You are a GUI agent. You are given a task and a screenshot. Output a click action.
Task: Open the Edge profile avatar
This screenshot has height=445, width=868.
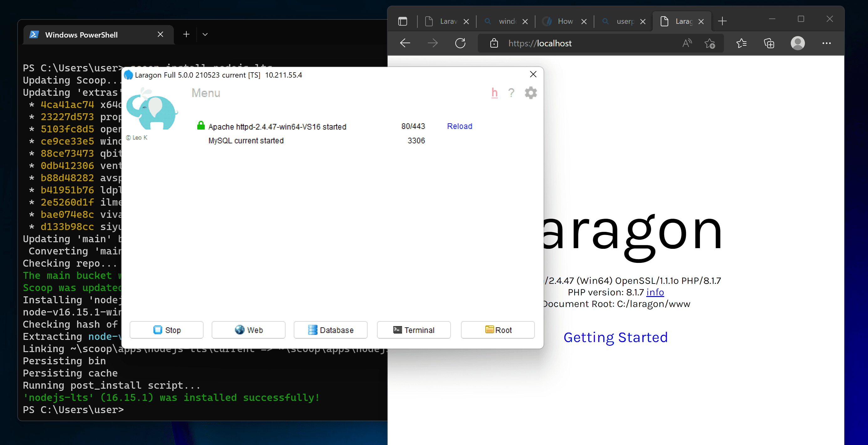[x=798, y=43]
